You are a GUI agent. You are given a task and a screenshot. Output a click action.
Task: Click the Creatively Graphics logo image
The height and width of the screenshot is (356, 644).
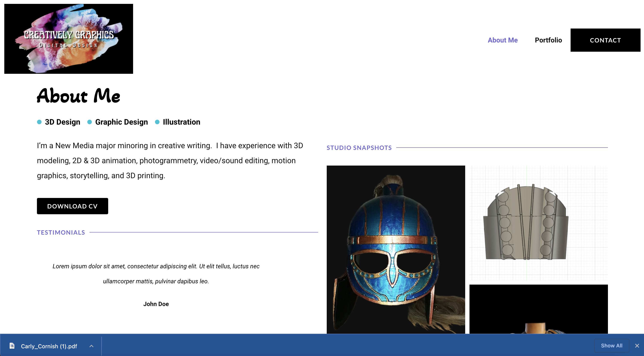[x=68, y=39]
